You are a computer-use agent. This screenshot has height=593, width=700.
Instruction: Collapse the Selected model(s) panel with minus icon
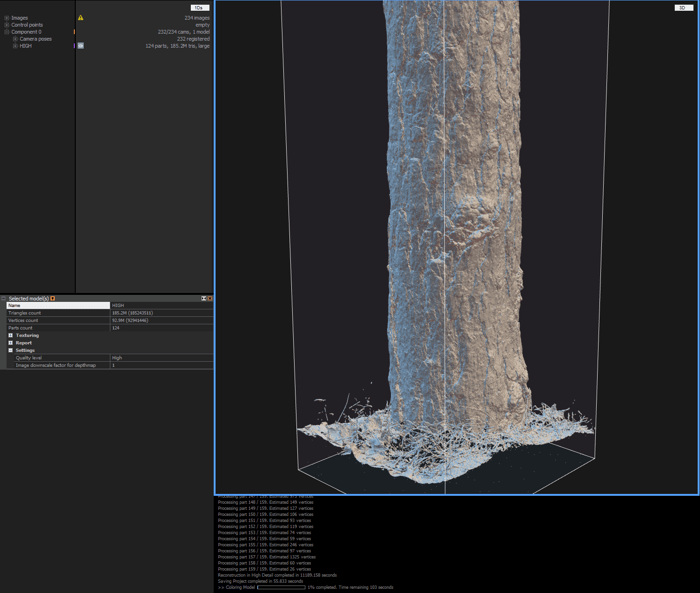[4, 299]
